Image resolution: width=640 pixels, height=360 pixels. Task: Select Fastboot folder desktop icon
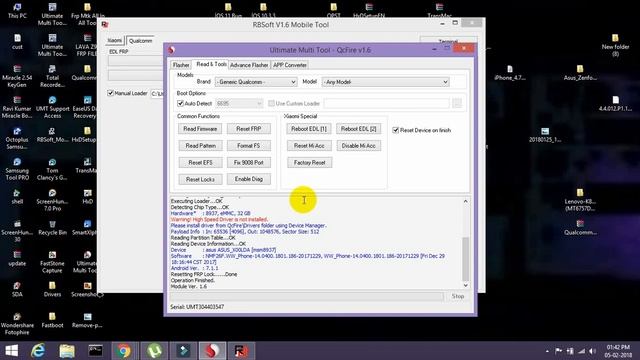point(52,320)
